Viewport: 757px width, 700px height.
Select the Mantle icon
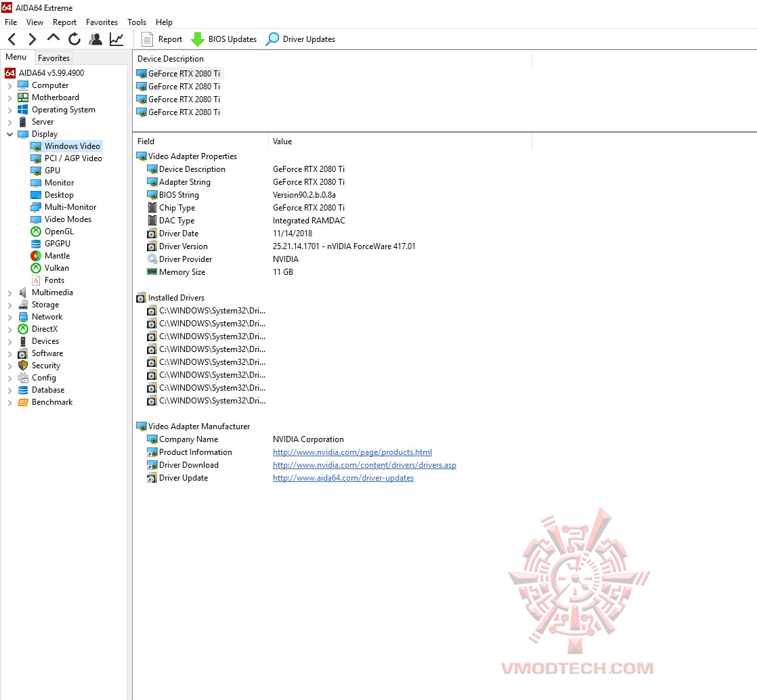click(36, 256)
